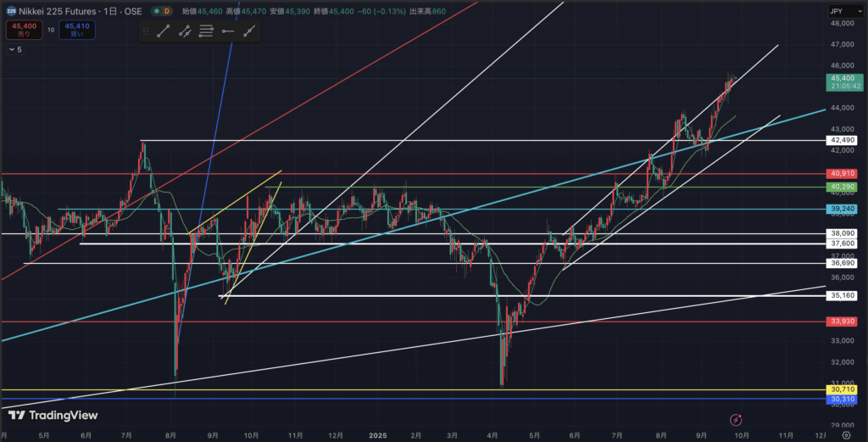Grab the drawing toolbar drag handle
The height and width of the screenshot is (442, 868).
(146, 32)
